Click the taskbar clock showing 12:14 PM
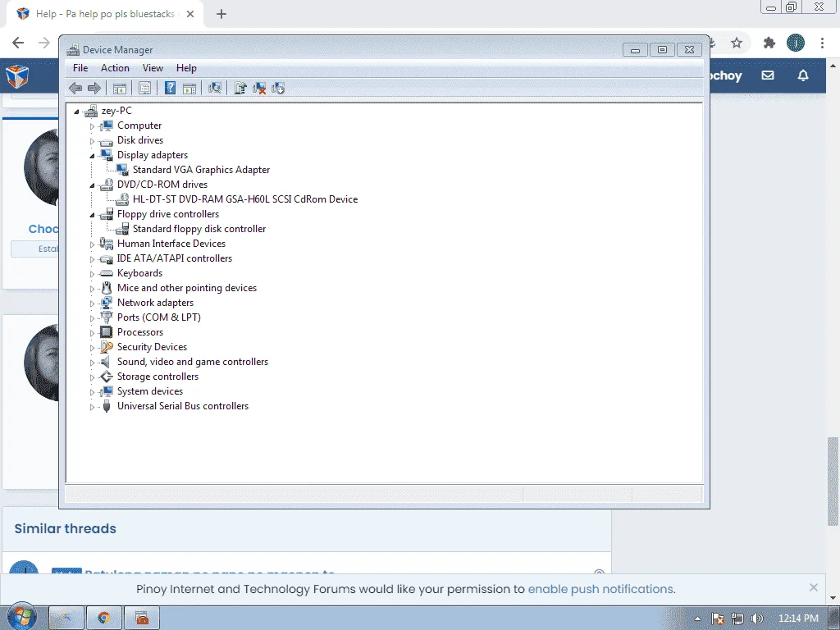 point(798,619)
